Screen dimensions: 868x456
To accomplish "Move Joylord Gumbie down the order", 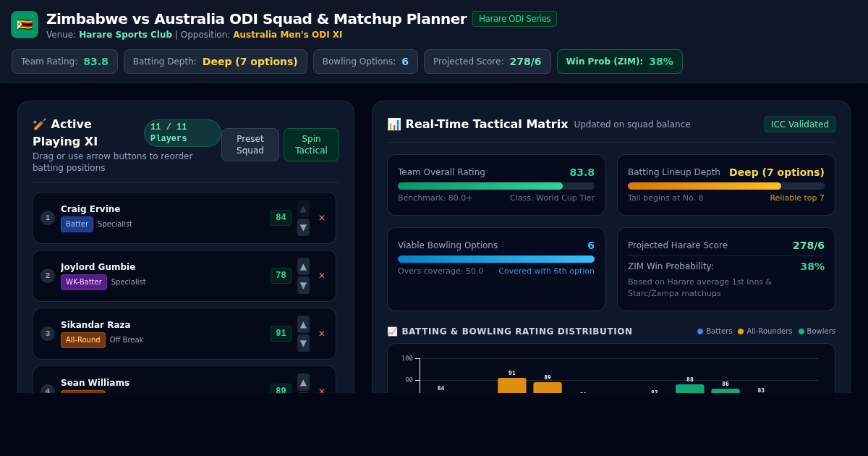I will pyautogui.click(x=303, y=285).
